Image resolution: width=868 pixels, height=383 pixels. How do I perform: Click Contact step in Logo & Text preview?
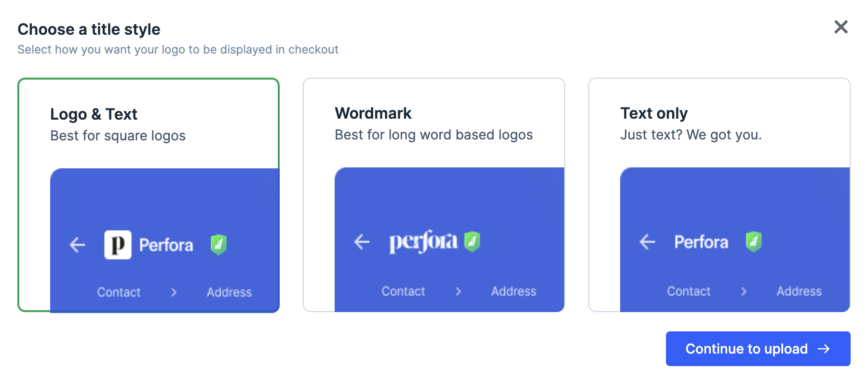(119, 292)
